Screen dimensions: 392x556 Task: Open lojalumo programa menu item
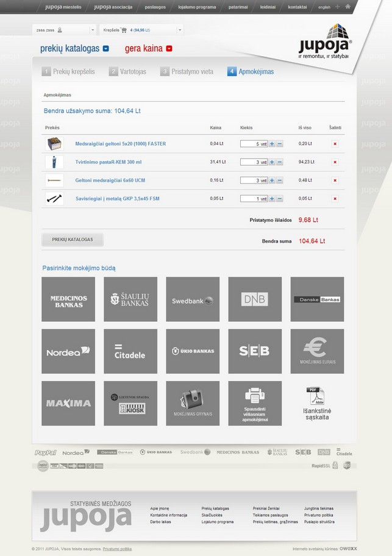[x=197, y=7]
